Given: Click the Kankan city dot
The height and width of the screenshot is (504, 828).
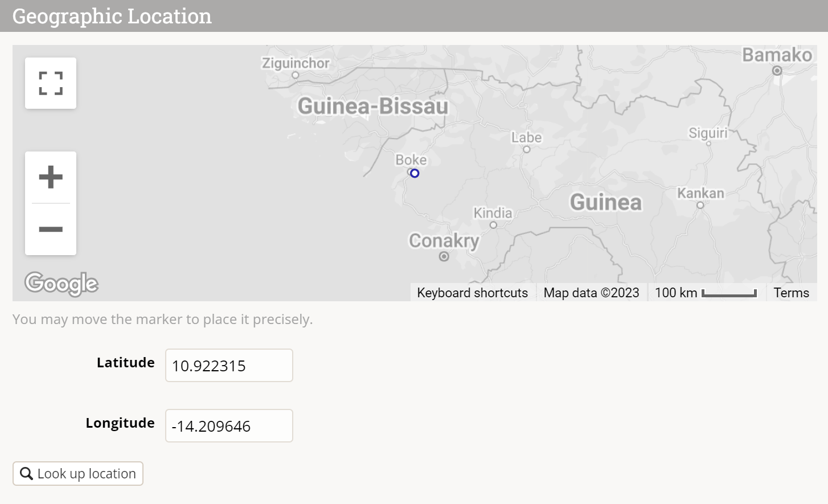Looking at the screenshot, I should point(700,206).
